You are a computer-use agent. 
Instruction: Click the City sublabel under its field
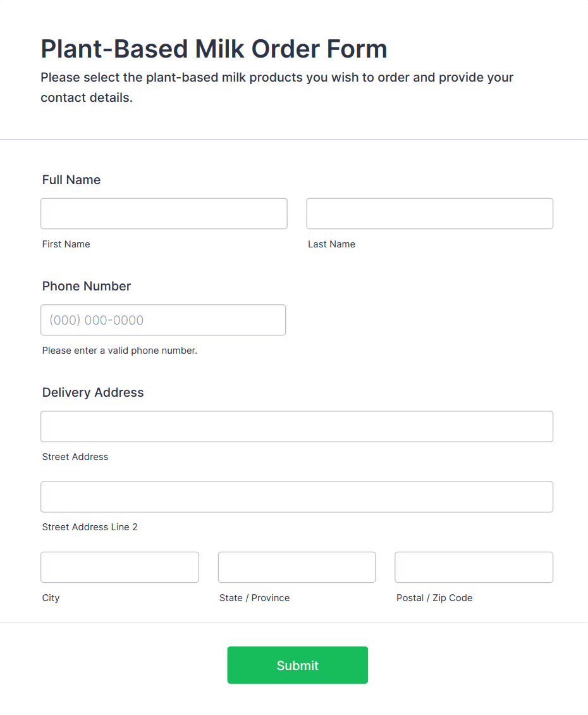point(51,598)
